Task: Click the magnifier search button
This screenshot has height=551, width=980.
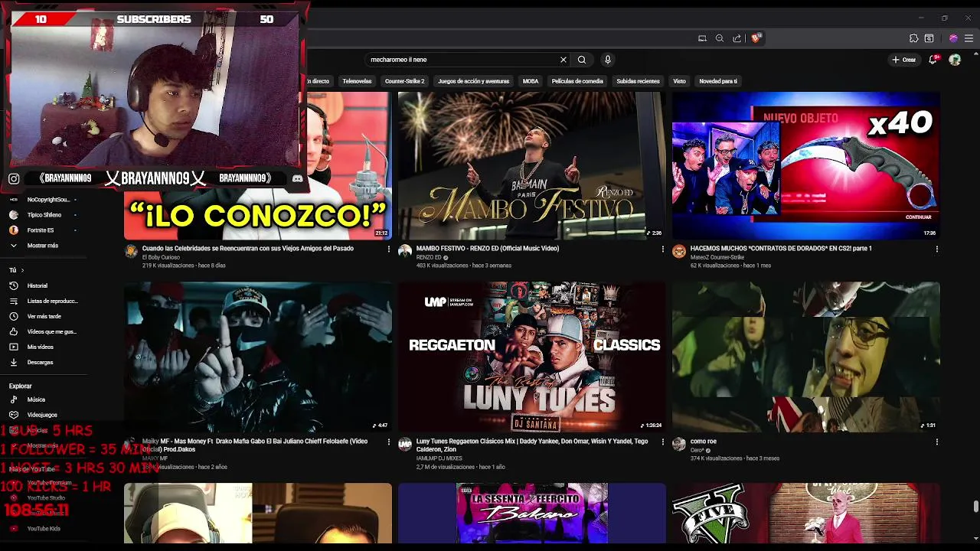Action: point(582,60)
